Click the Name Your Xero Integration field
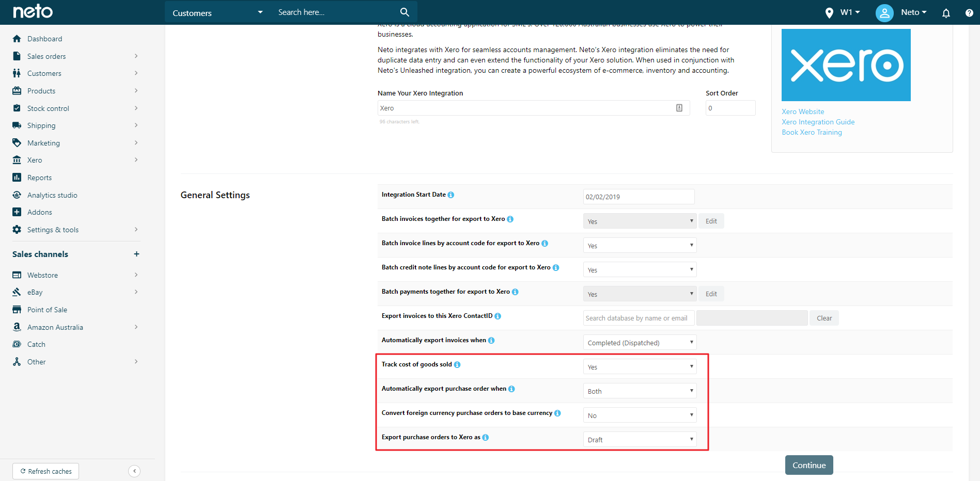Viewport: 980px width, 481px height. click(x=534, y=108)
